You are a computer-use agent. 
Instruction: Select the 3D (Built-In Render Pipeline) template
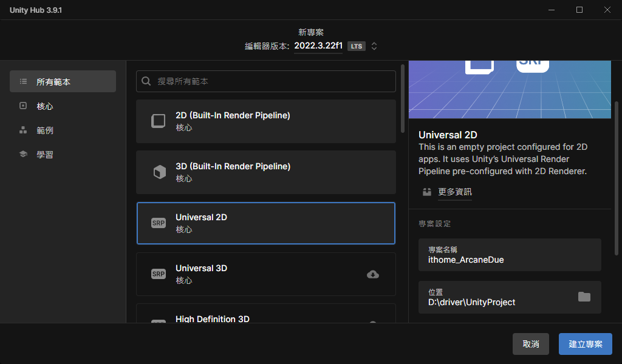click(266, 172)
